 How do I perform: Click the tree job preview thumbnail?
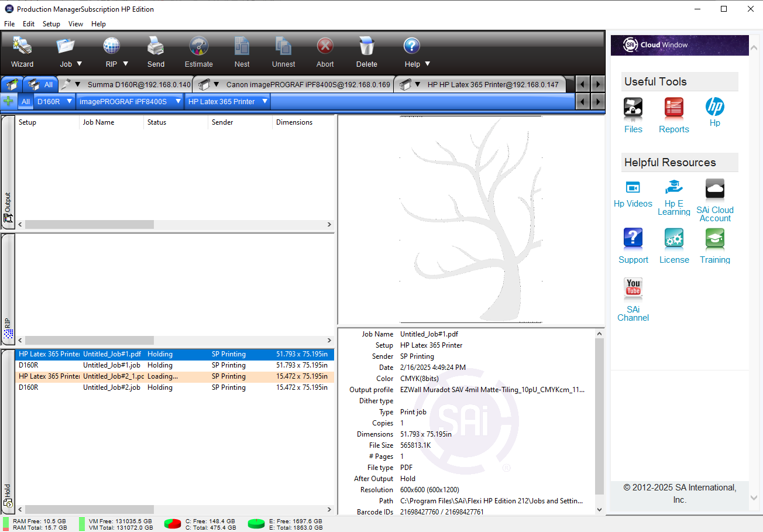(x=471, y=219)
